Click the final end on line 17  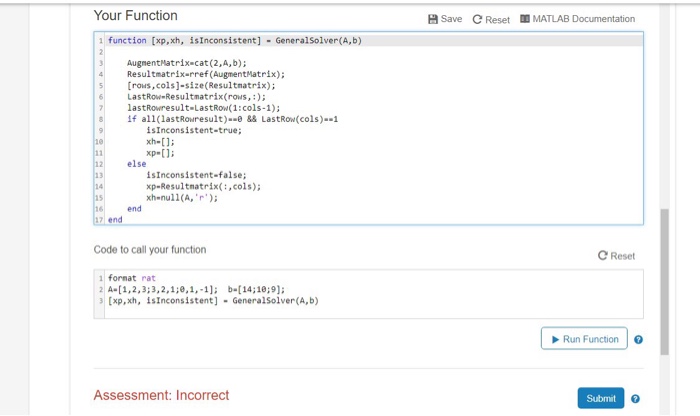pyautogui.click(x=115, y=220)
